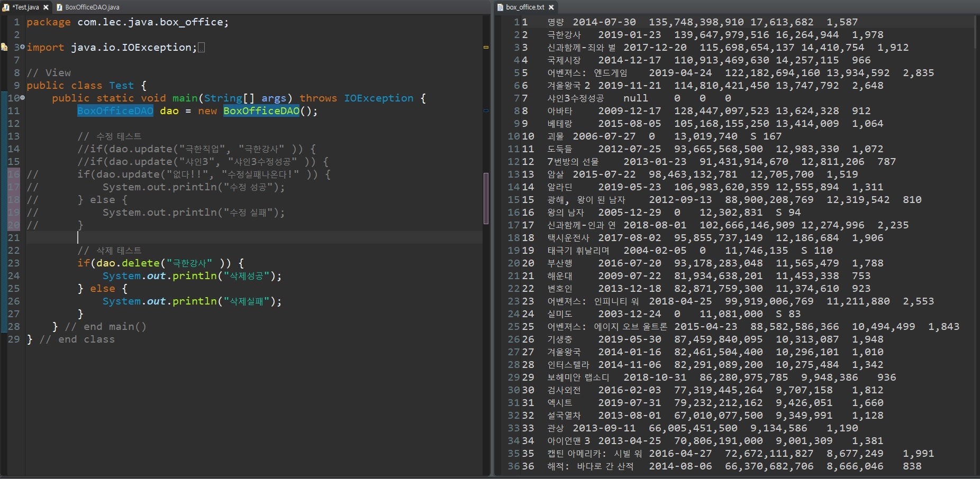Click the import java.io.IOException statement
980x479 pixels.
[112, 47]
